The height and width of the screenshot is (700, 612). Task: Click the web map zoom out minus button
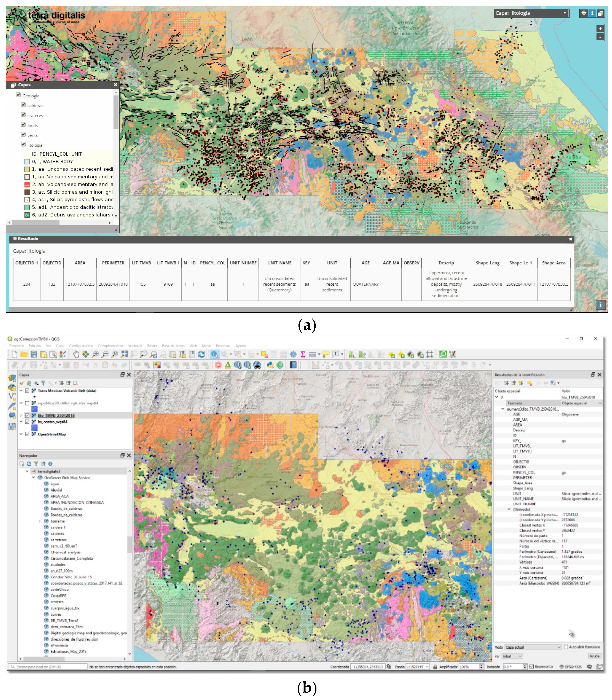point(600,37)
